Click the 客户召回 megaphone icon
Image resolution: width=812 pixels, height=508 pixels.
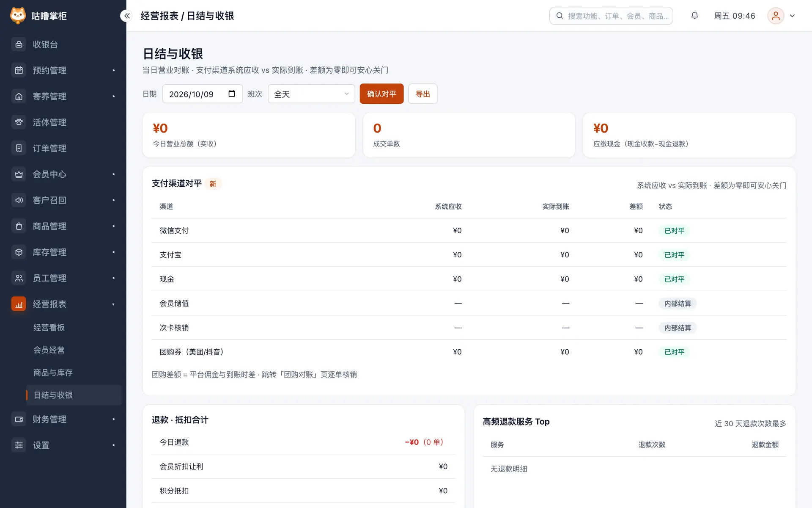click(x=19, y=200)
